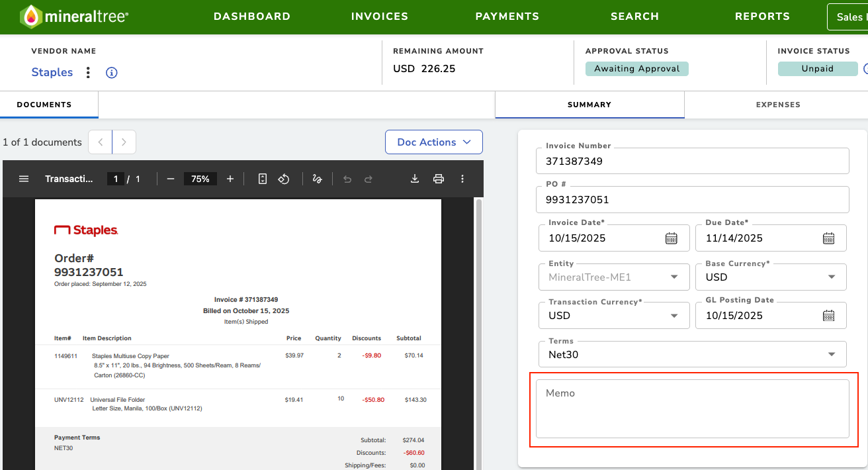Screen dimensions: 868x470
Task: Click into the Memo text area
Action: (693, 408)
